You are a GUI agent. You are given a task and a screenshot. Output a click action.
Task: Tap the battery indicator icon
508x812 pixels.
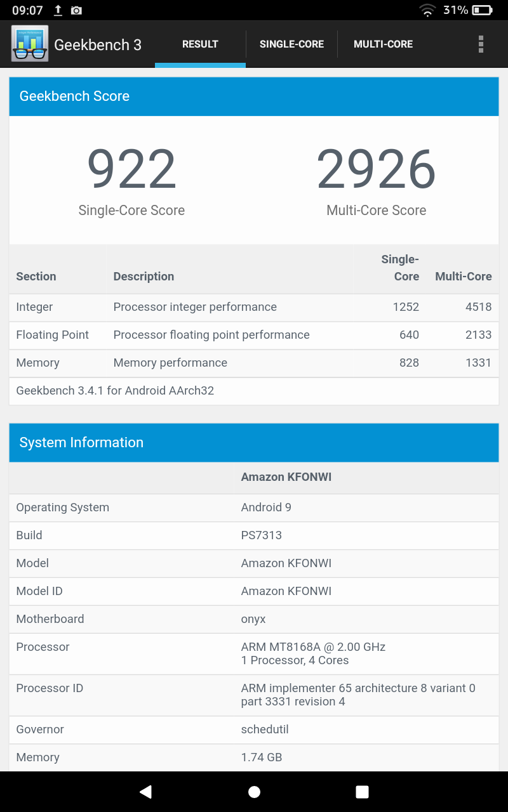482,10
